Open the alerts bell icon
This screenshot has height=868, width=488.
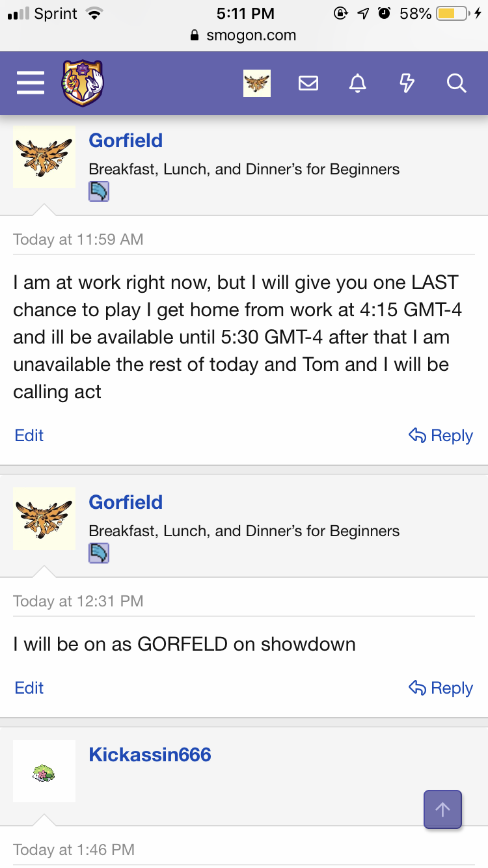tap(357, 83)
